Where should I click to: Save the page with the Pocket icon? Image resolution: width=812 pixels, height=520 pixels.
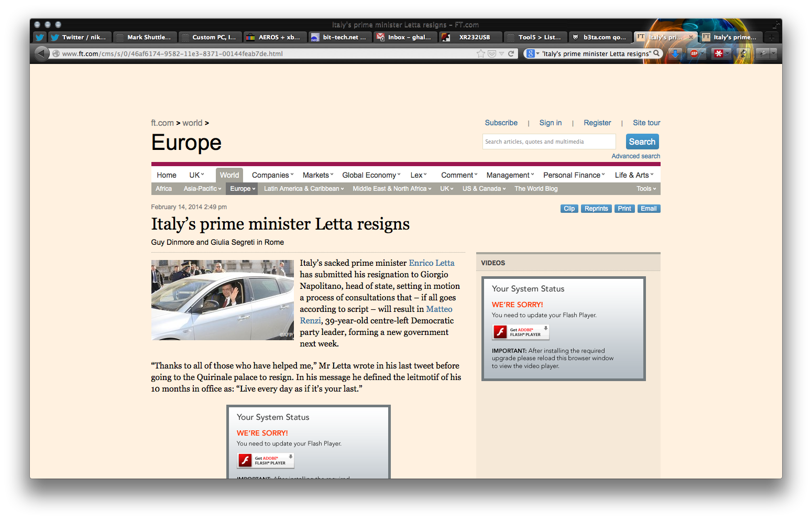[x=492, y=53]
